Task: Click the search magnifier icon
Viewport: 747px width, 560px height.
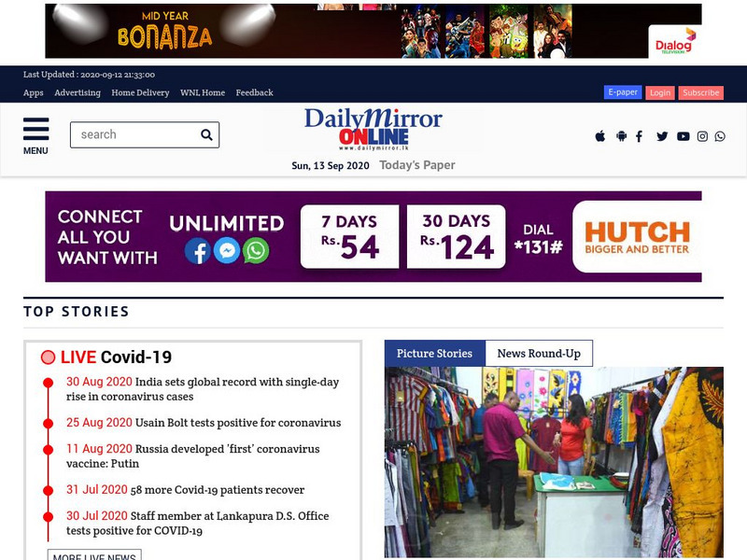Action: 205,133
